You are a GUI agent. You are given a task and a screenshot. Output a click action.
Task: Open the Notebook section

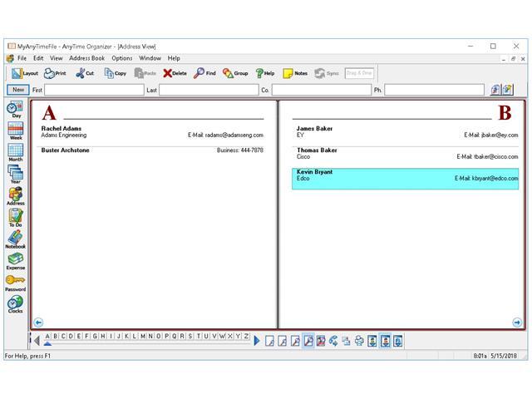coord(15,239)
